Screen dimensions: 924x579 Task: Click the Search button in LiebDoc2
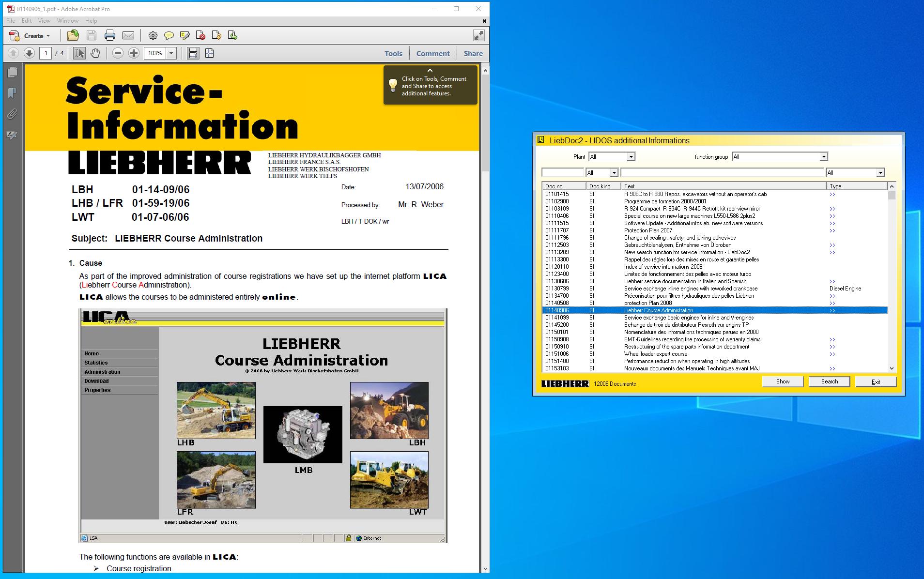(830, 381)
